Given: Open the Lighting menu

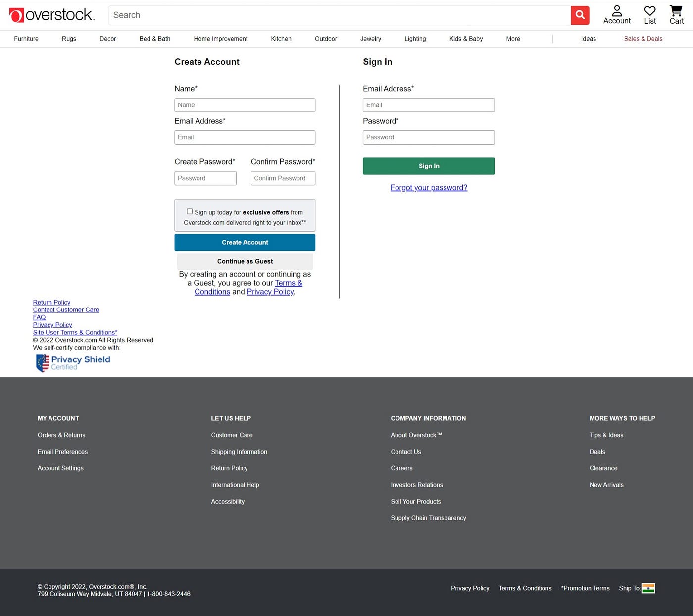Looking at the screenshot, I should click(415, 39).
